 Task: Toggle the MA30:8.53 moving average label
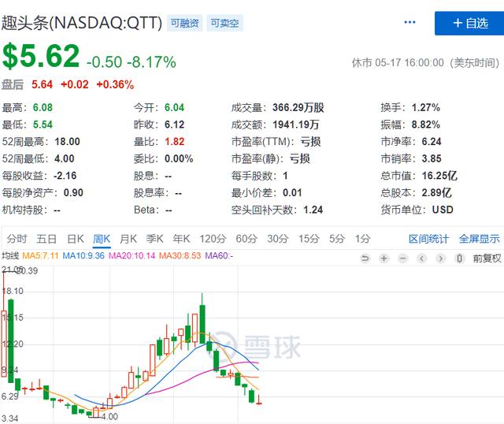coord(180,256)
